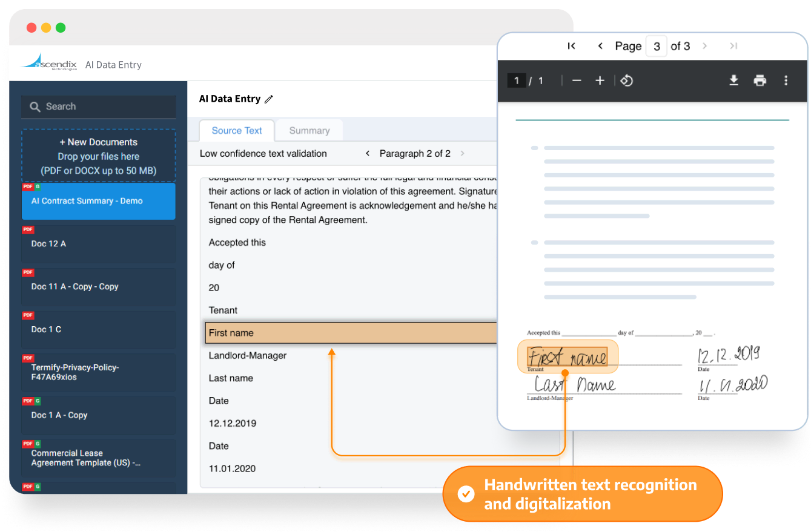Print the PDF document
Screen dimensions: 811x532
[760, 80]
